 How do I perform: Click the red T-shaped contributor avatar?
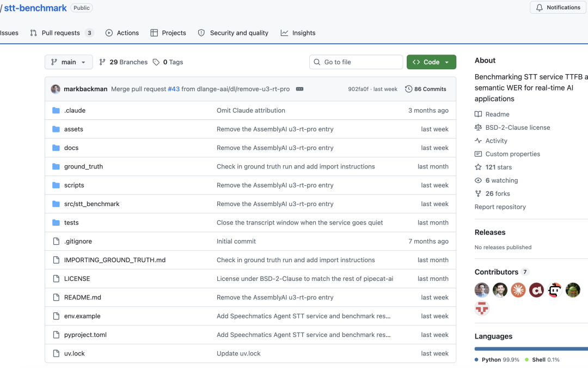[x=482, y=308]
